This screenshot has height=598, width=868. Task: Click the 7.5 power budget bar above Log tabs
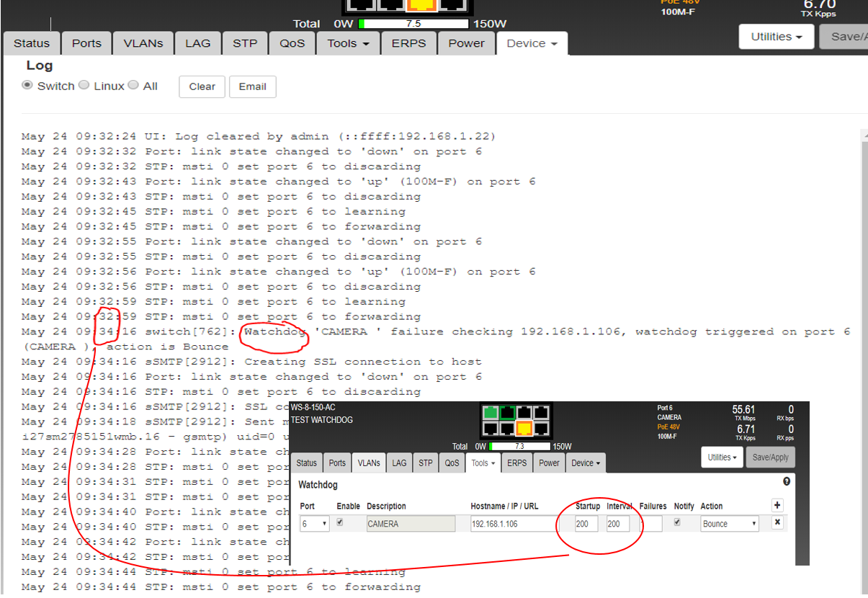[x=413, y=24]
